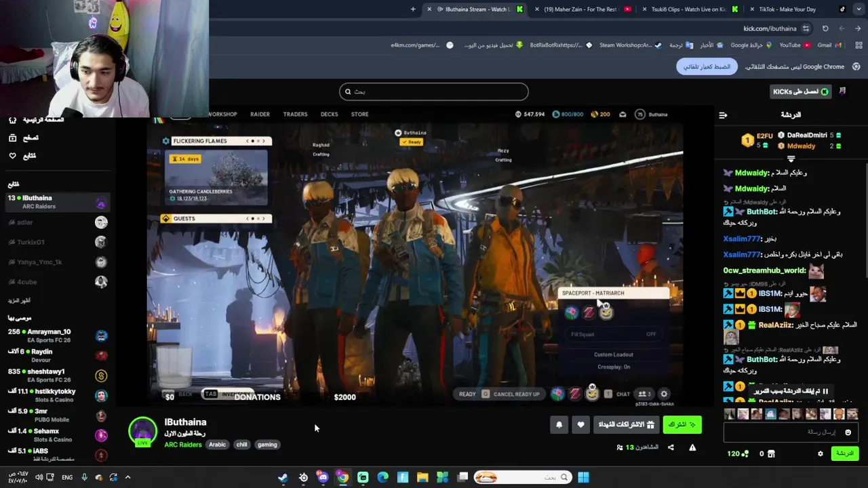The image size is (868, 488).
Task: Click the Gmail bookmark
Action: point(829,45)
